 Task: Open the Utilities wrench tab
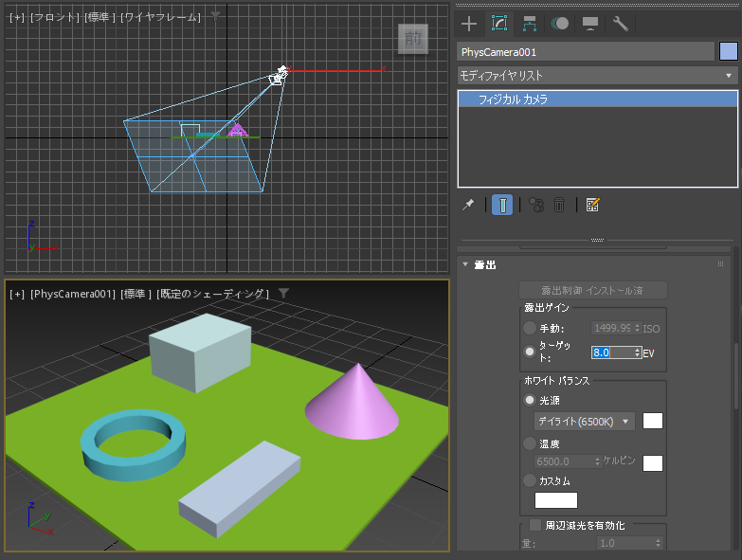(x=621, y=24)
